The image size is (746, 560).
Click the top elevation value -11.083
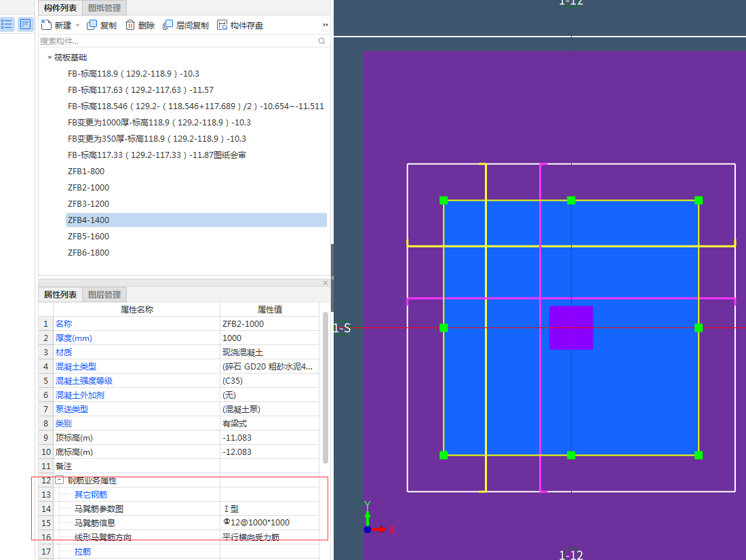[269, 438]
